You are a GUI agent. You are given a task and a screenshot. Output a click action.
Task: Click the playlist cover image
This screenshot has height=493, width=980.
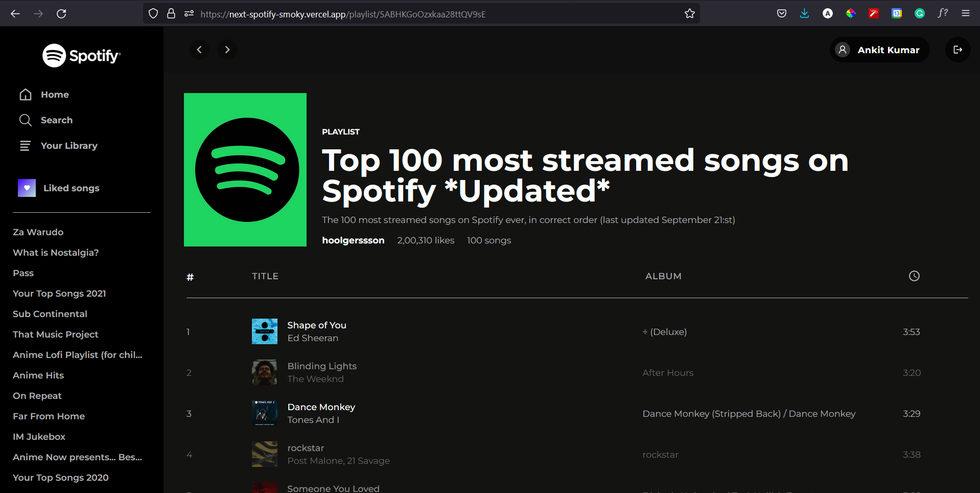(245, 170)
